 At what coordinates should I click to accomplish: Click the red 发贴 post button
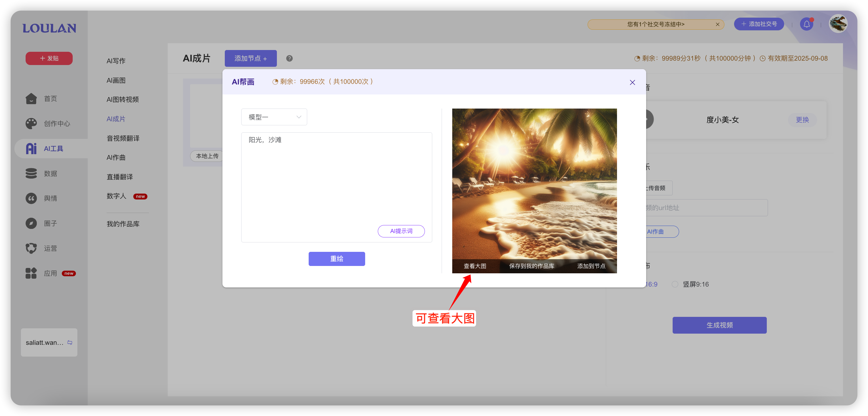click(49, 58)
